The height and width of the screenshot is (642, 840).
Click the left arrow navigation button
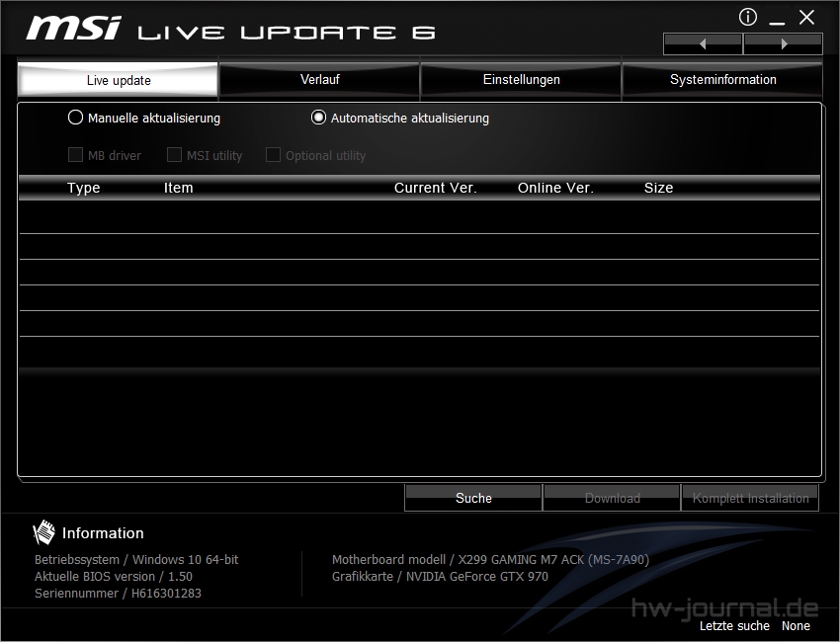click(x=703, y=43)
